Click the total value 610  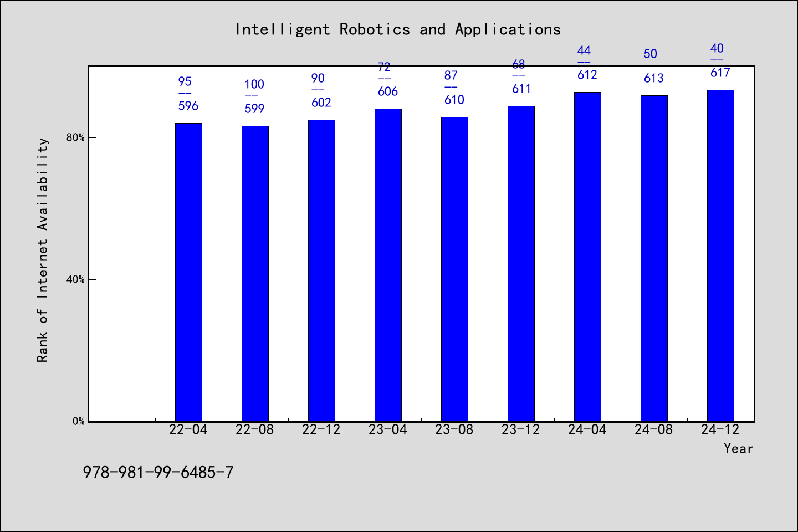tap(454, 100)
